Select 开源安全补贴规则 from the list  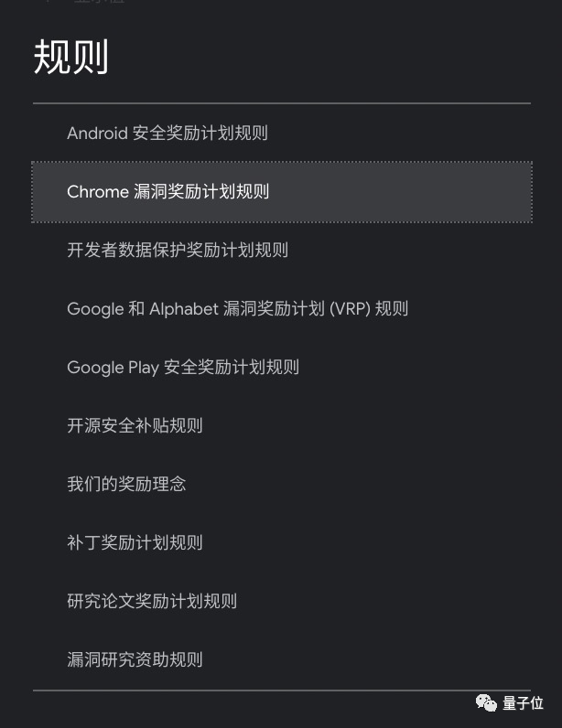(135, 426)
